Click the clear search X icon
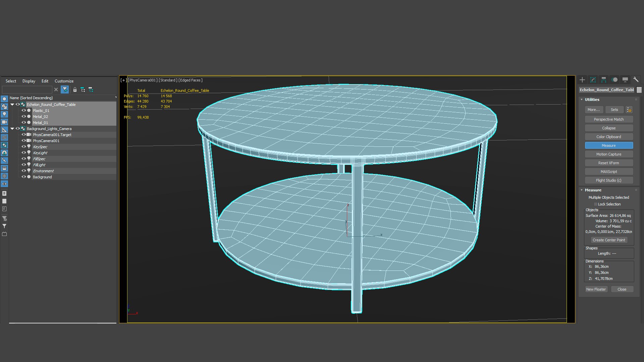 click(56, 89)
